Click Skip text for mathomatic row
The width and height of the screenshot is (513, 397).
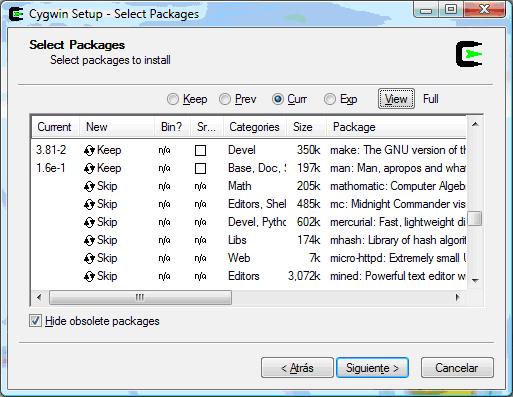click(107, 186)
